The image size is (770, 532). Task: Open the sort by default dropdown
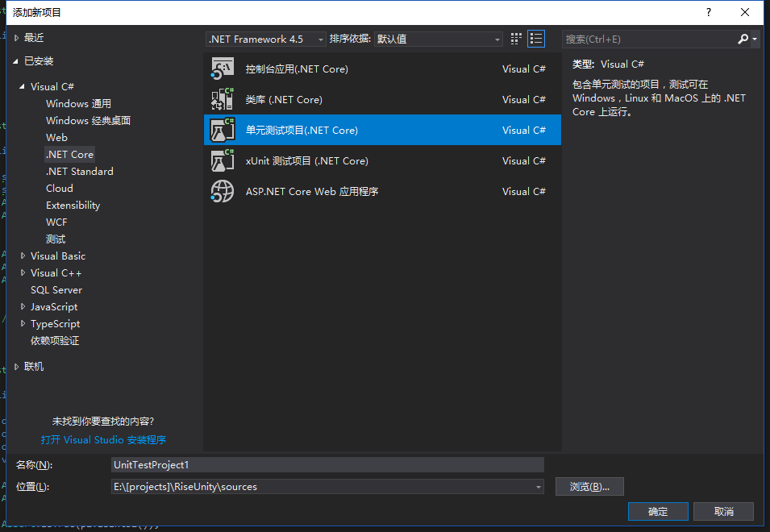coord(439,39)
